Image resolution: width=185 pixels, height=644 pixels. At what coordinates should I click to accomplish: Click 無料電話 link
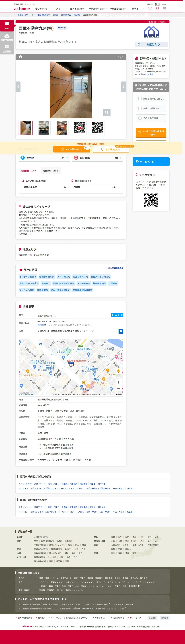tap(42, 325)
